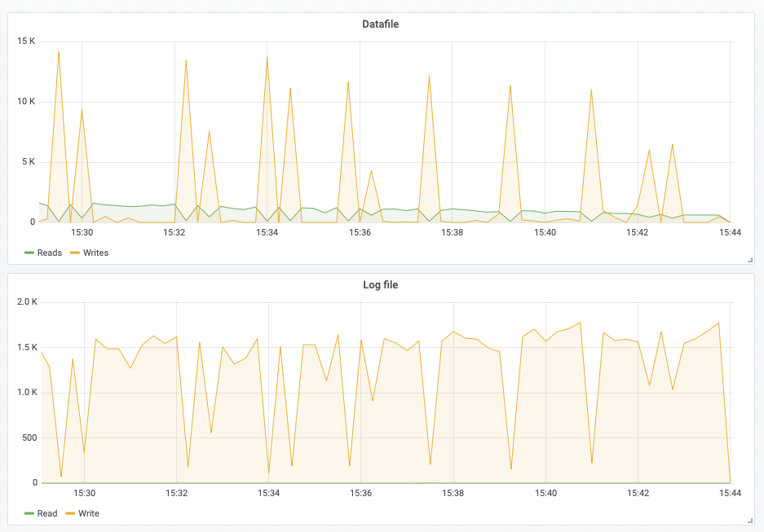Click the 5 K y-axis label in Datafile

pos(29,161)
